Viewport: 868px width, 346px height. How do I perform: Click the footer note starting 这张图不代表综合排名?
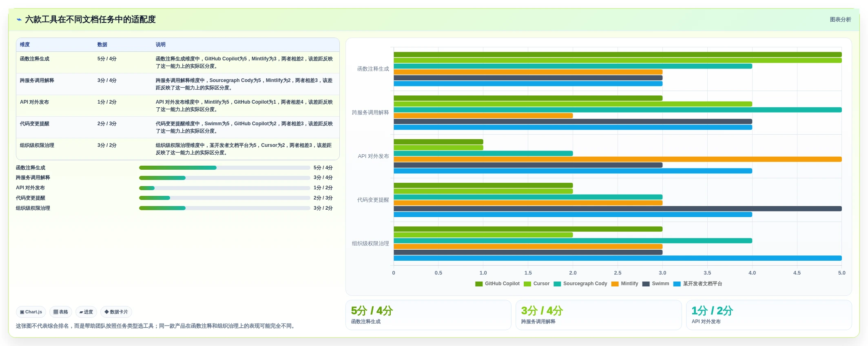tap(156, 326)
